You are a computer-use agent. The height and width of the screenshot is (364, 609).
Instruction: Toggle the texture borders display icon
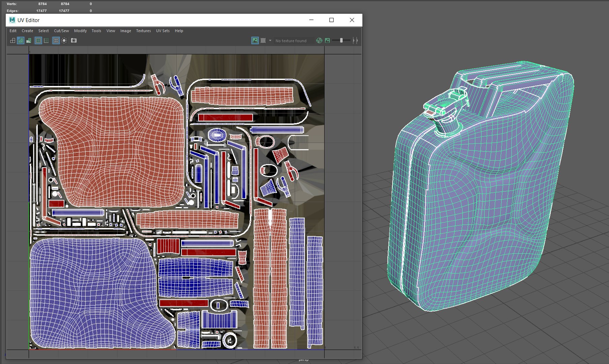pyautogui.click(x=38, y=40)
